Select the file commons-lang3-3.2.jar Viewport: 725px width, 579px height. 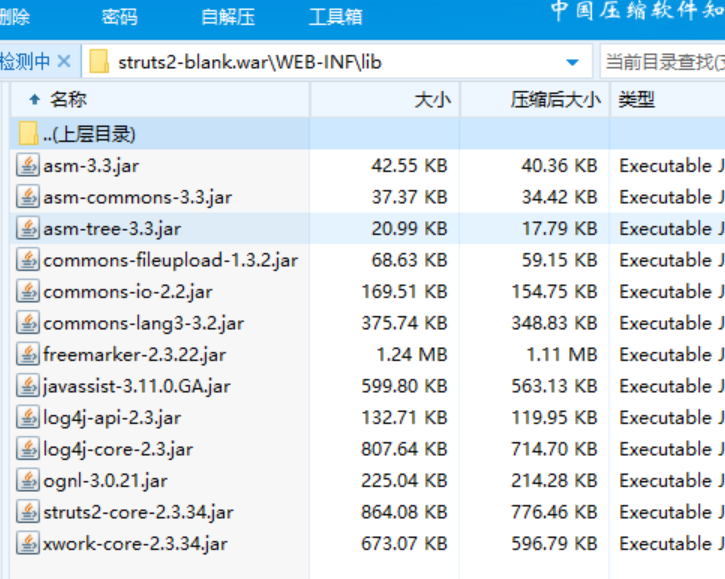coord(143,323)
